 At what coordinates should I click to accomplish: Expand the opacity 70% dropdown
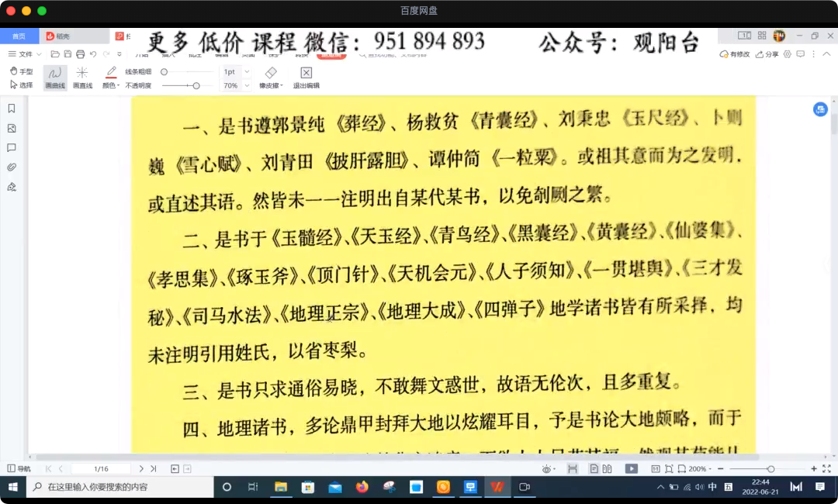coord(248,85)
